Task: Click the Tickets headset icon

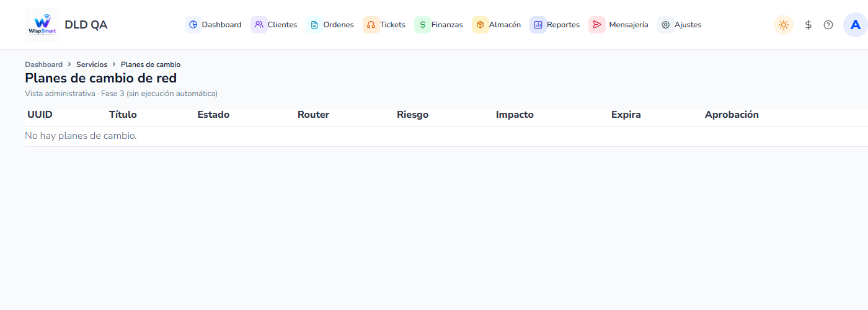Action: point(371,25)
